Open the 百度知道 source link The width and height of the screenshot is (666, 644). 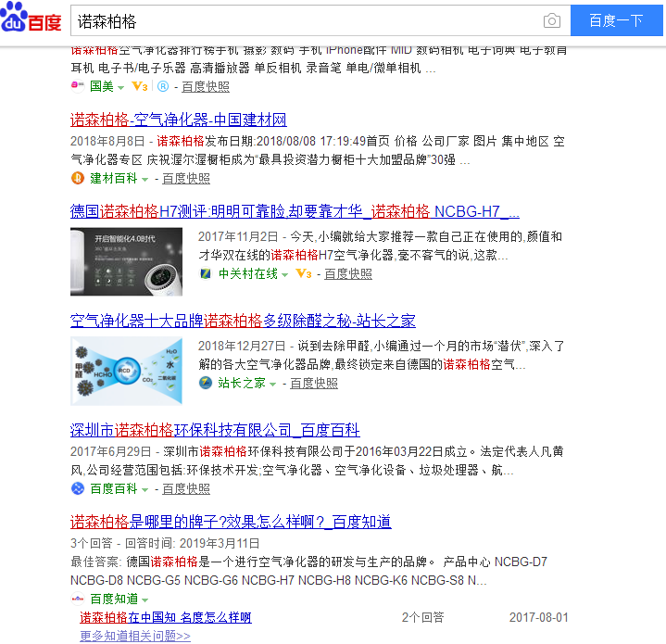(114, 599)
